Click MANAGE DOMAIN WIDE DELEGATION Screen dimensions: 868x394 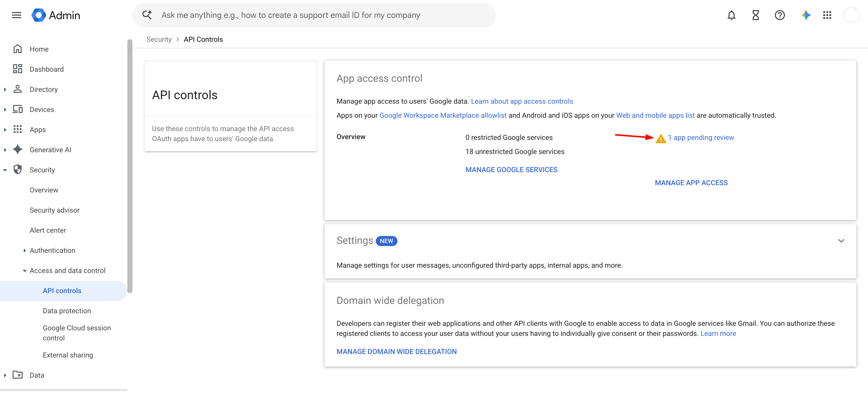pyautogui.click(x=396, y=351)
